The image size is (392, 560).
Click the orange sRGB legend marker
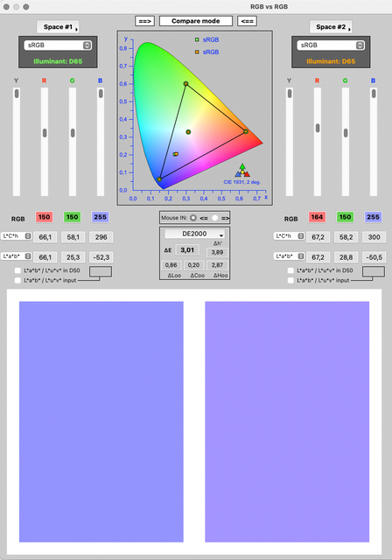(x=197, y=52)
